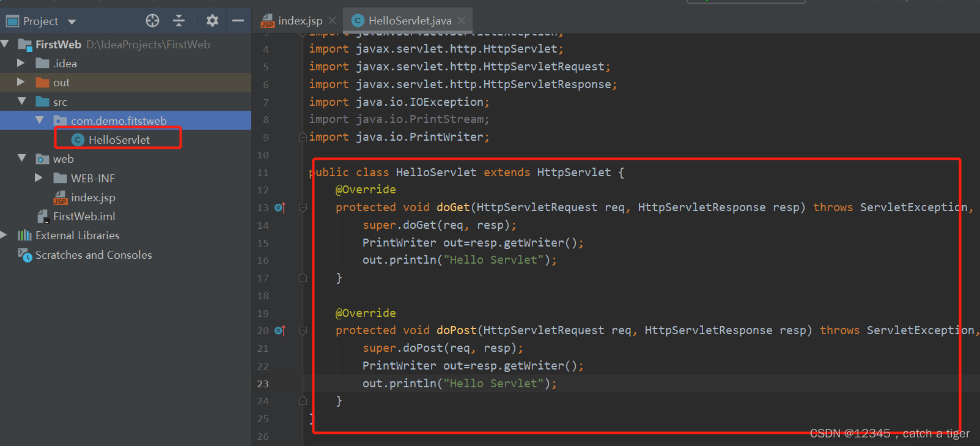This screenshot has width=980, height=446.
Task: Click fold end marker on line 17
Action: coord(303,278)
